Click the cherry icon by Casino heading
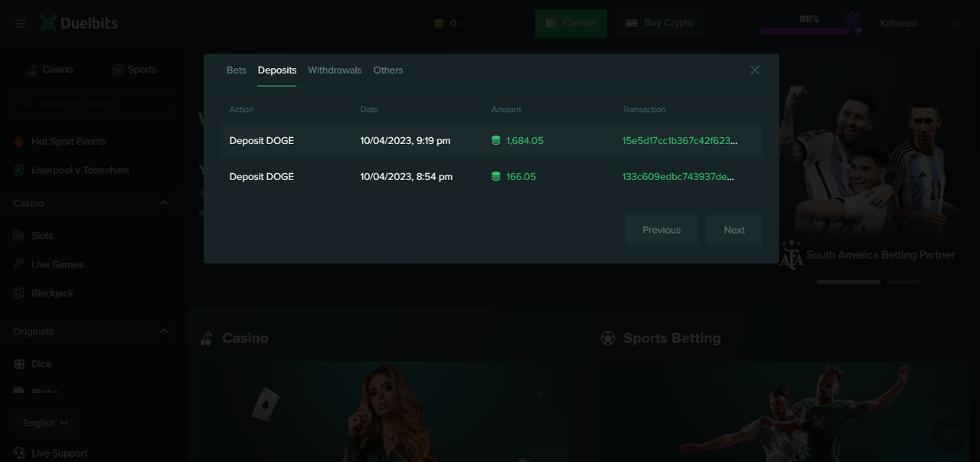 [206, 339]
